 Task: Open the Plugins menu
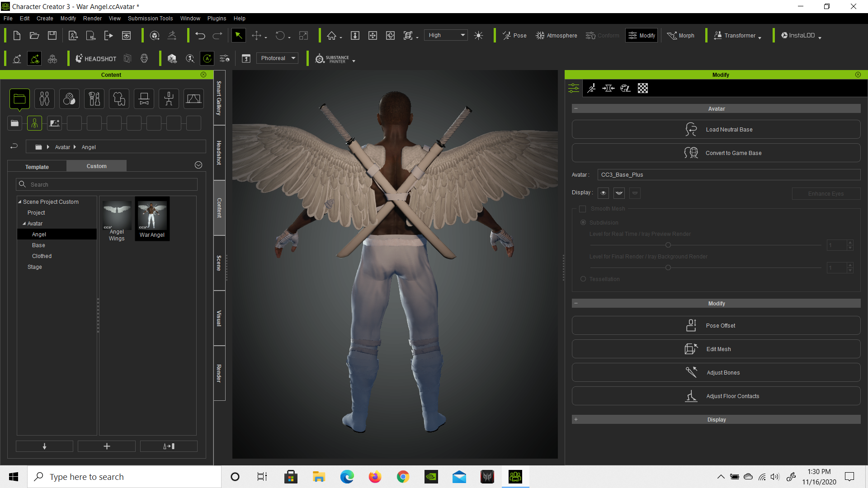click(217, 19)
